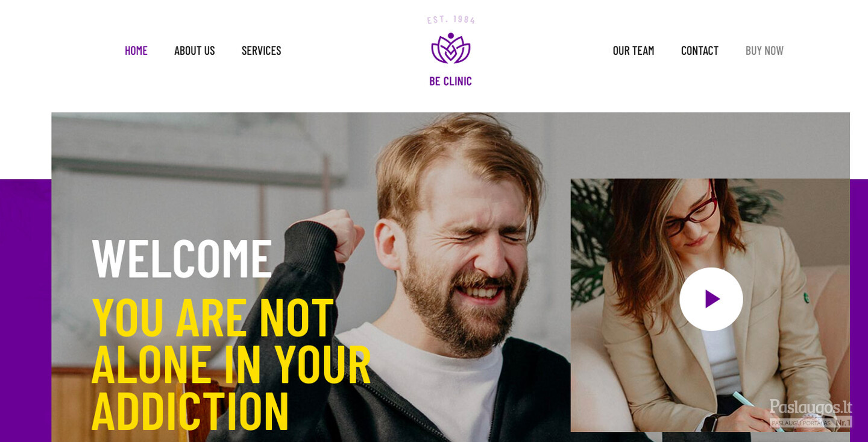Click the purple background band left of hero
The width and height of the screenshot is (868, 442).
[x=25, y=311]
